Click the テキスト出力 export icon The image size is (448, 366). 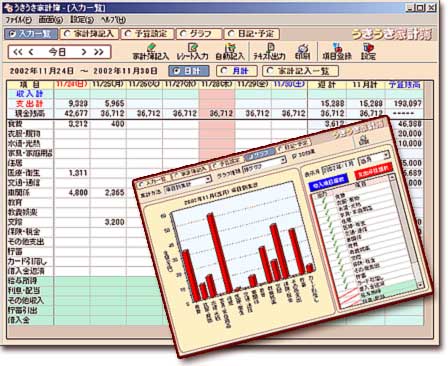269,52
